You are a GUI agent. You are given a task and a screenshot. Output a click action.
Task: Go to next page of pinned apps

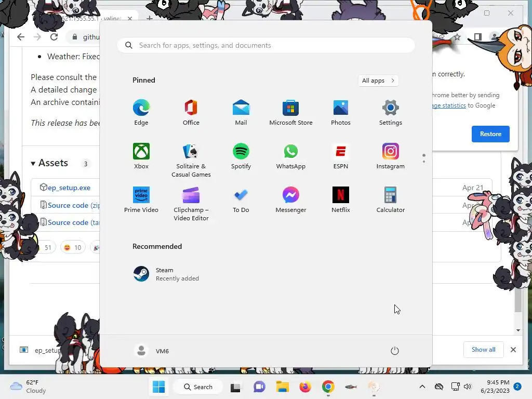424,162
